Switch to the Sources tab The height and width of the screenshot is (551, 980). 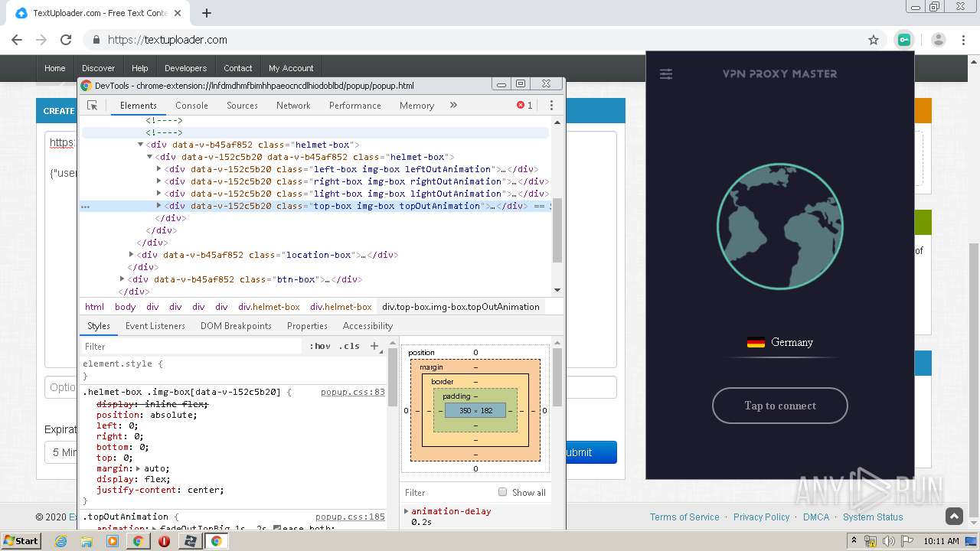(242, 106)
